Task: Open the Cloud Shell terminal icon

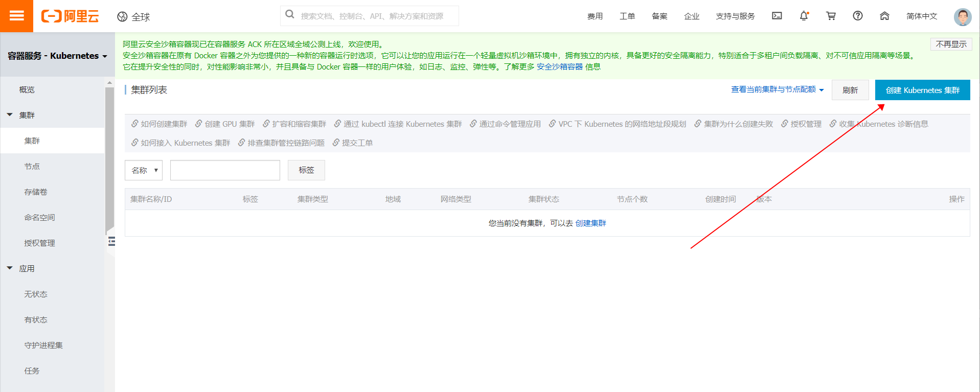Action: click(777, 16)
